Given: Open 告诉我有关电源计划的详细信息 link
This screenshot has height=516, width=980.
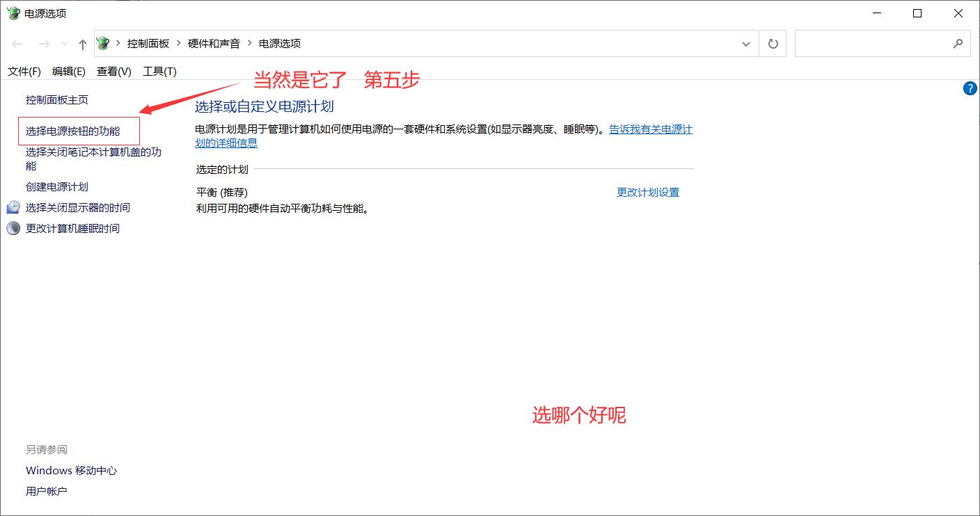Looking at the screenshot, I should click(x=650, y=129).
